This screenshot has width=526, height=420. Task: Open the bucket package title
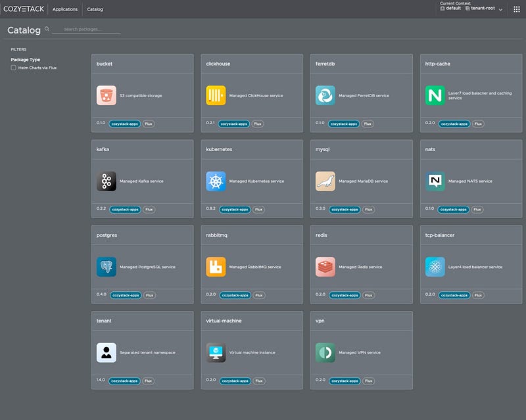(x=105, y=64)
